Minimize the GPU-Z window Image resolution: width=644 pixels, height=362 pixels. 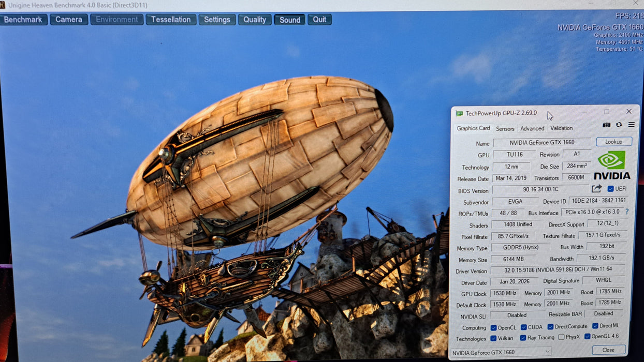pos(584,111)
